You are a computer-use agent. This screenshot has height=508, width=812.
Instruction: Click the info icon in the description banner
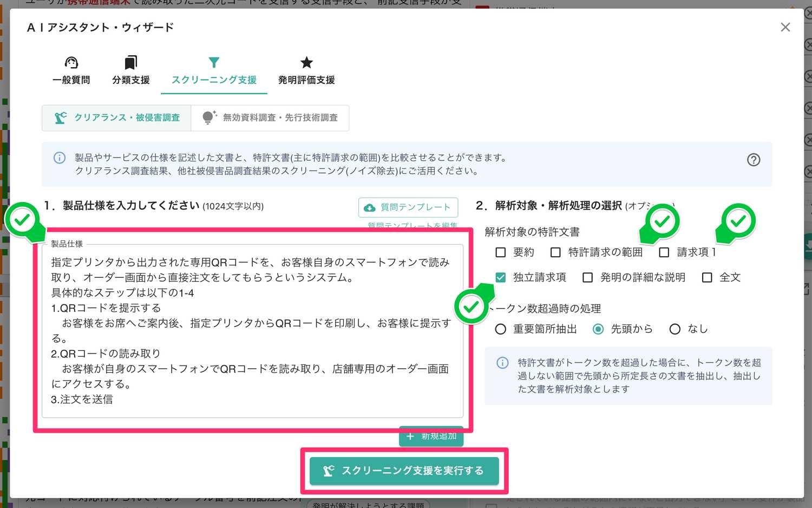coord(60,158)
